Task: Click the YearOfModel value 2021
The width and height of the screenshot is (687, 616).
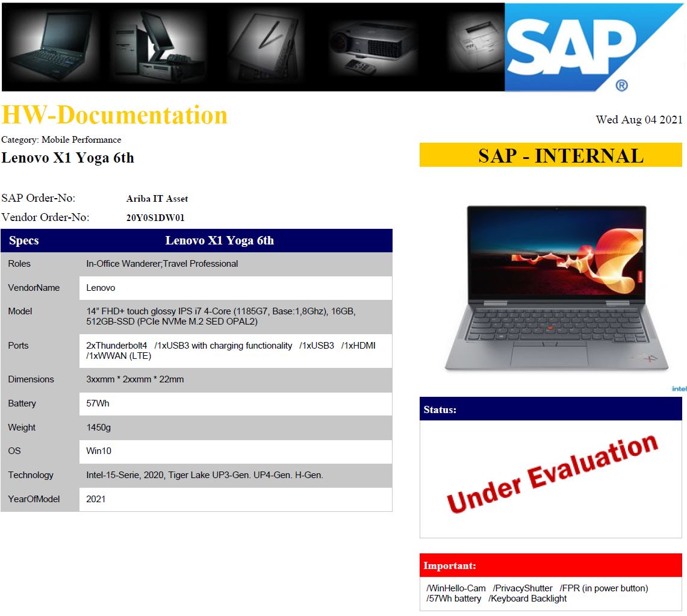Action: coord(96,499)
